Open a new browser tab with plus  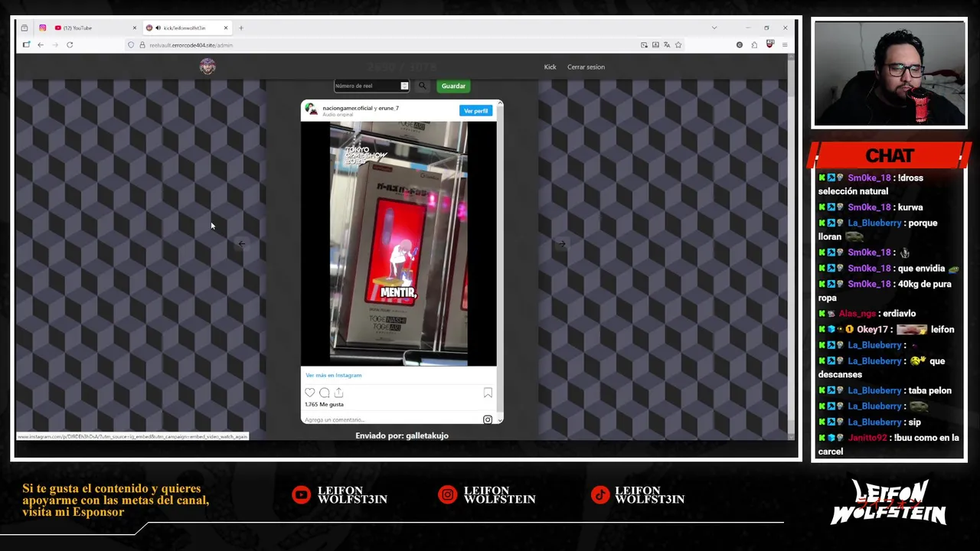pyautogui.click(x=241, y=28)
